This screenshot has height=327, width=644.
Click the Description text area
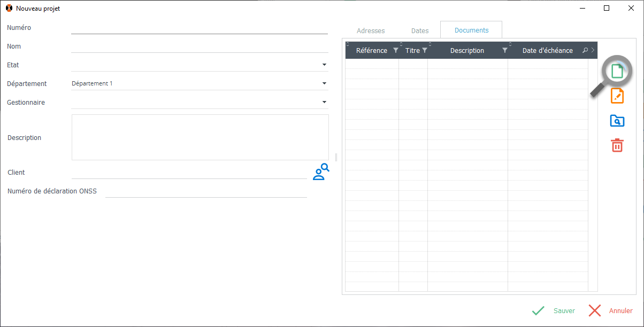pyautogui.click(x=200, y=137)
